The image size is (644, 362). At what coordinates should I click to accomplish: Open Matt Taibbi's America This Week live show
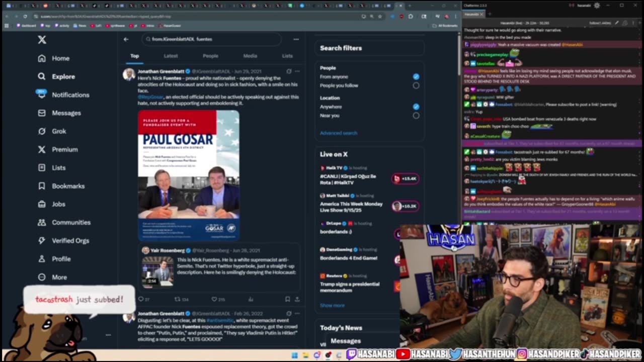tap(370, 204)
